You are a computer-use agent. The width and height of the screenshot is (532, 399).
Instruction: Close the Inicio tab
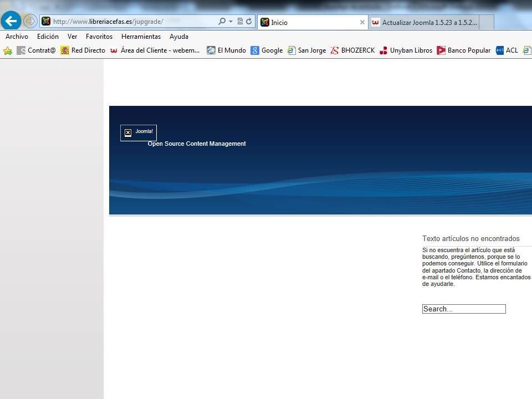[362, 22]
